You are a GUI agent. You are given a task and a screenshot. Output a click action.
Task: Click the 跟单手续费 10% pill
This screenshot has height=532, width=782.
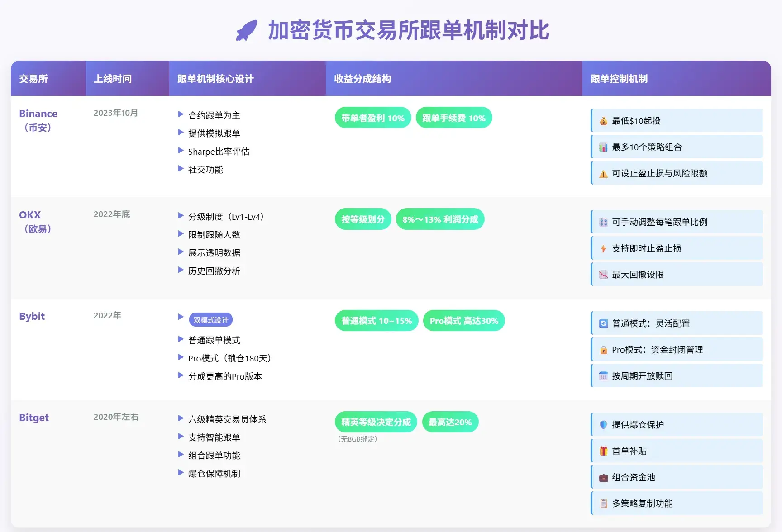pos(454,118)
